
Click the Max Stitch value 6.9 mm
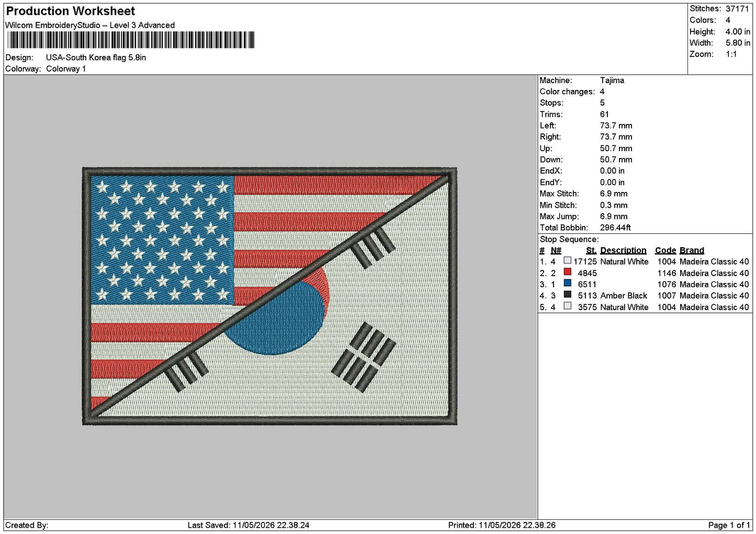coord(614,194)
